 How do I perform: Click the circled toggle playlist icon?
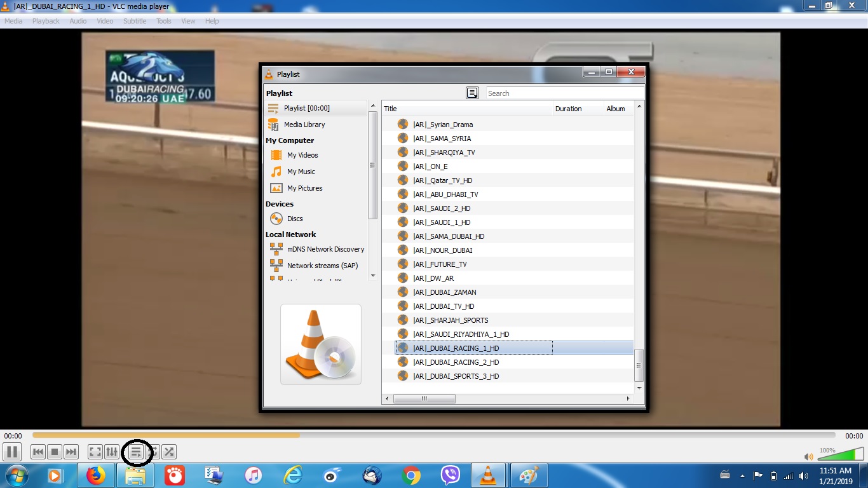click(137, 452)
